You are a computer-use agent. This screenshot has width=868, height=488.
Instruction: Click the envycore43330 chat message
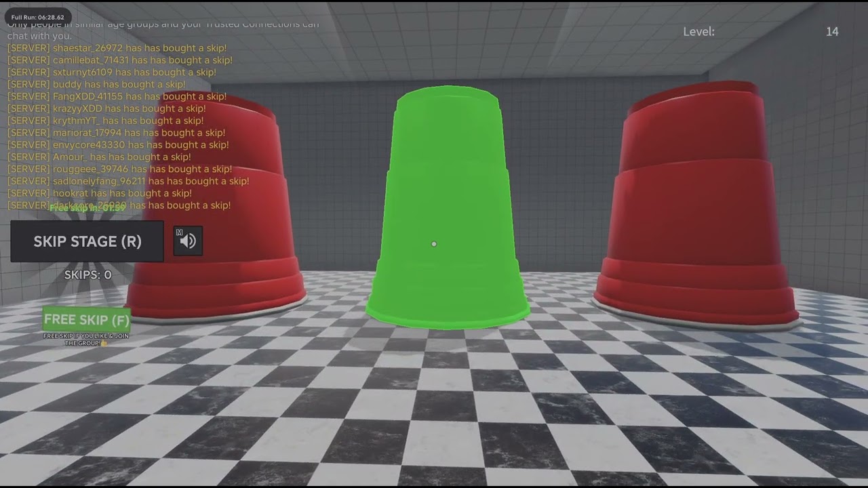[x=118, y=145]
